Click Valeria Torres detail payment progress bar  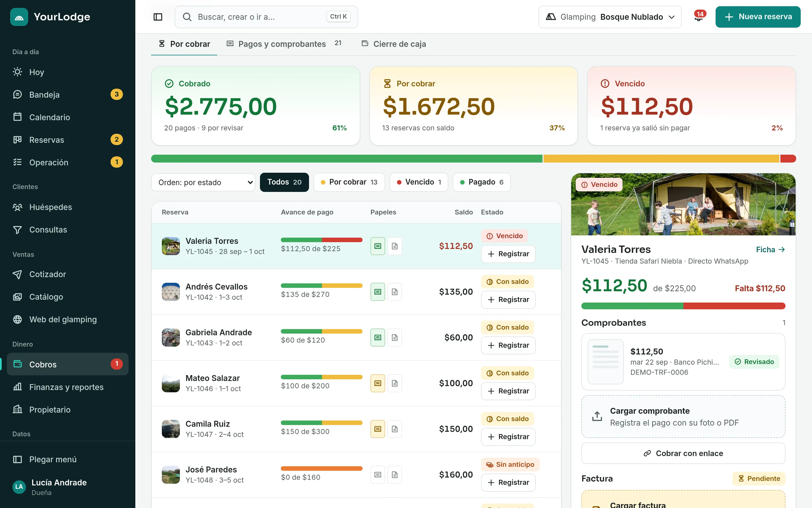(x=683, y=306)
